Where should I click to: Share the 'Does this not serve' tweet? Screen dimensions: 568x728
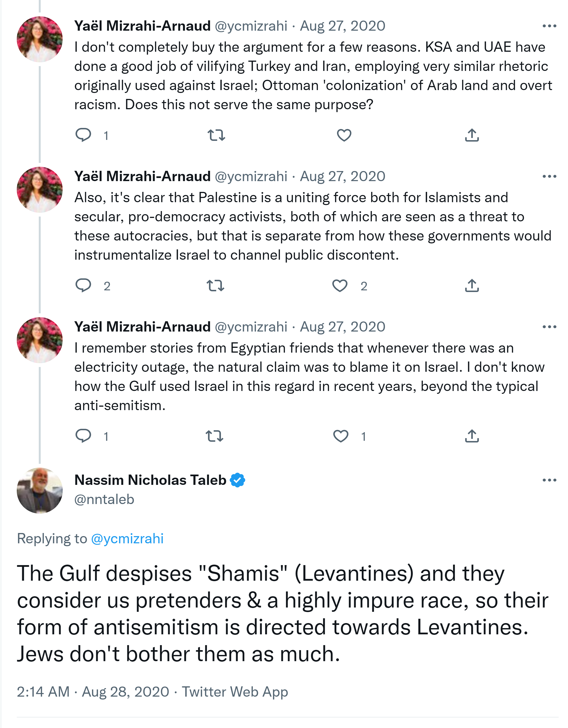click(472, 135)
